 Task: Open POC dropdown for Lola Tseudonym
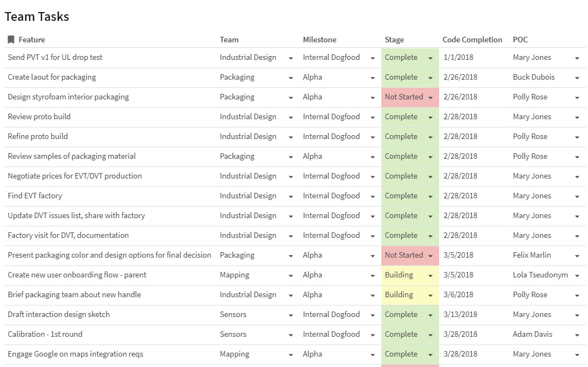click(x=577, y=275)
